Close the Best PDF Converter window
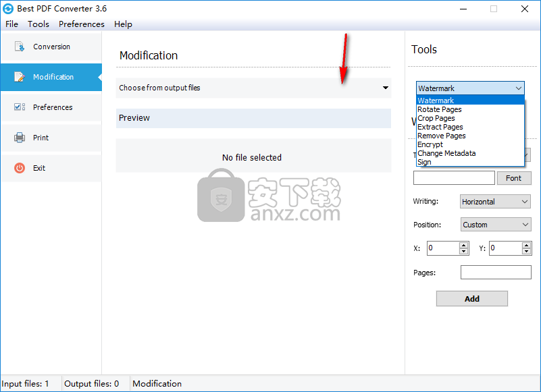The height and width of the screenshot is (392, 541). click(x=525, y=9)
